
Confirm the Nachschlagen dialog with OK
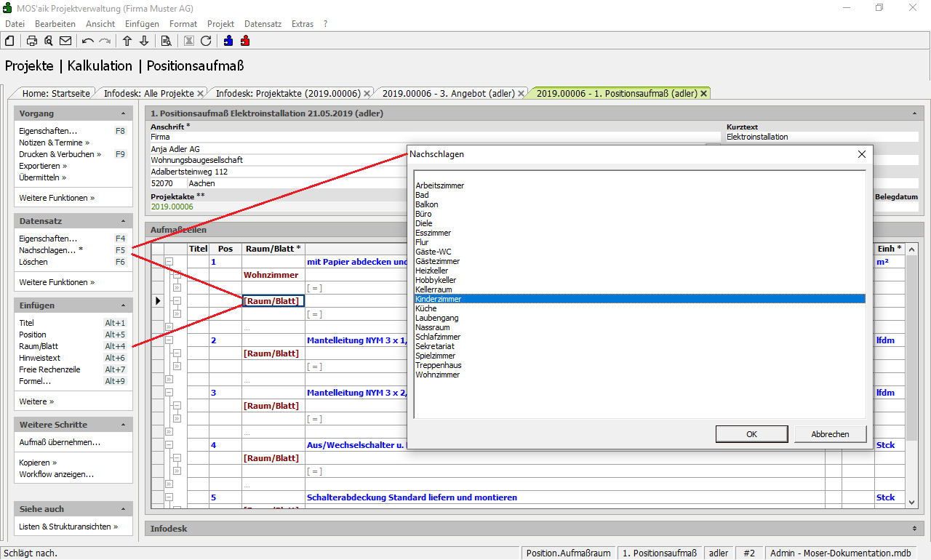[751, 434]
